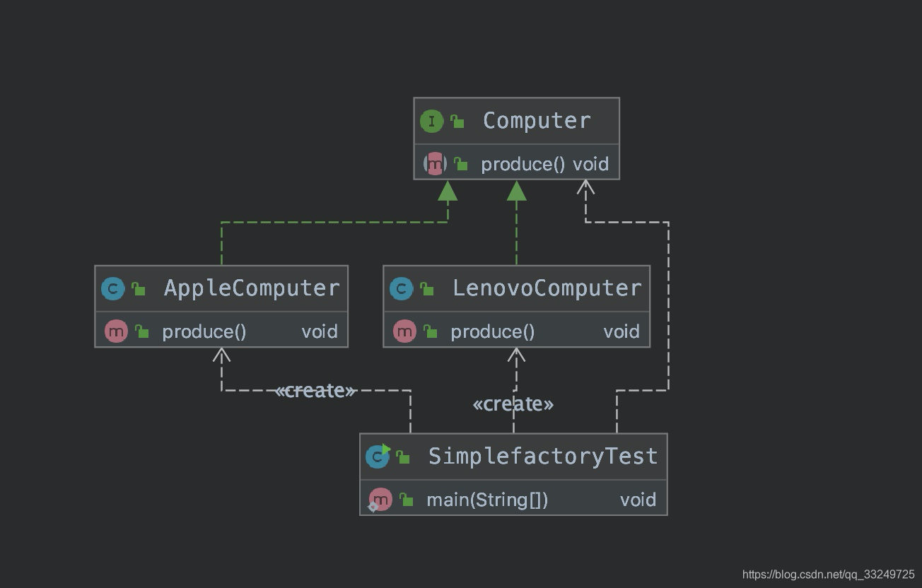Screen dimensions: 922x588
Task: Click void return type in SimplefactoryTest node
Action: point(638,500)
